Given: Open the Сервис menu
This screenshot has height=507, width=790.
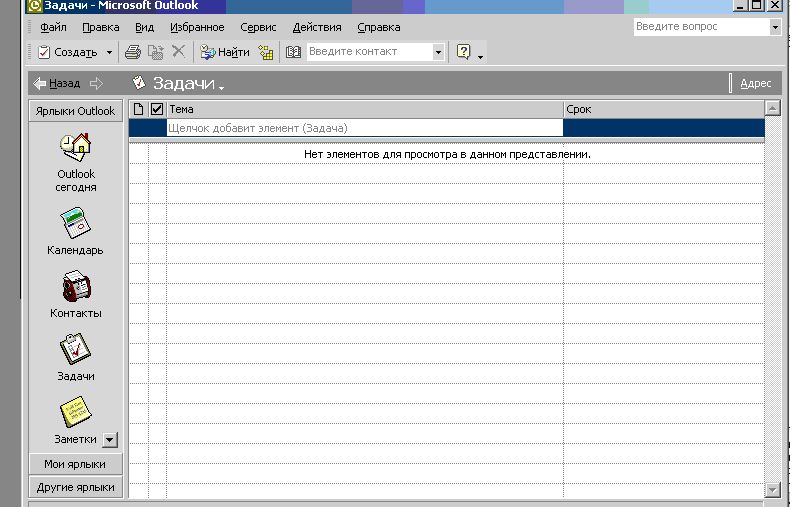Looking at the screenshot, I should [x=258, y=27].
